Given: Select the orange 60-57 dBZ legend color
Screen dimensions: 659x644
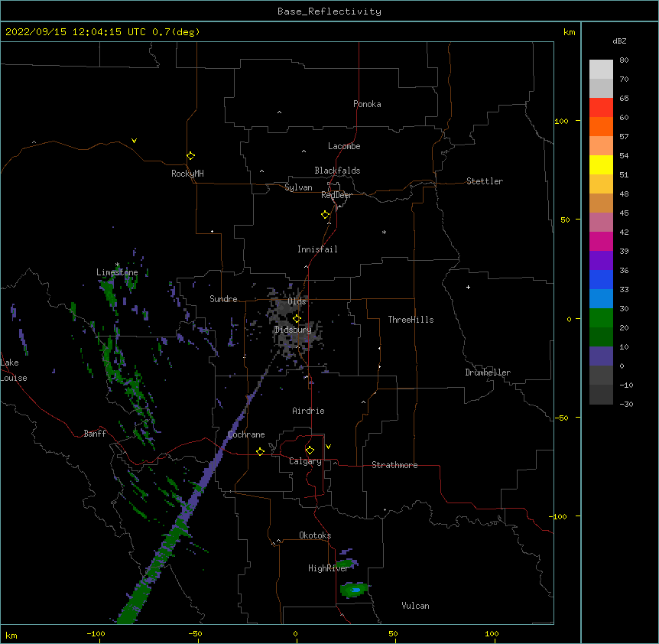Looking at the screenshot, I should coord(601,126).
